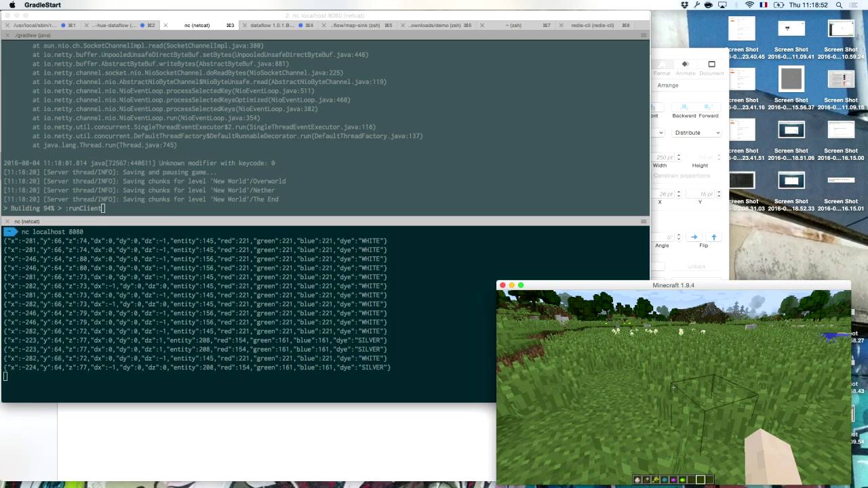Open the Apple menu
868x488 pixels.
click(12, 5)
